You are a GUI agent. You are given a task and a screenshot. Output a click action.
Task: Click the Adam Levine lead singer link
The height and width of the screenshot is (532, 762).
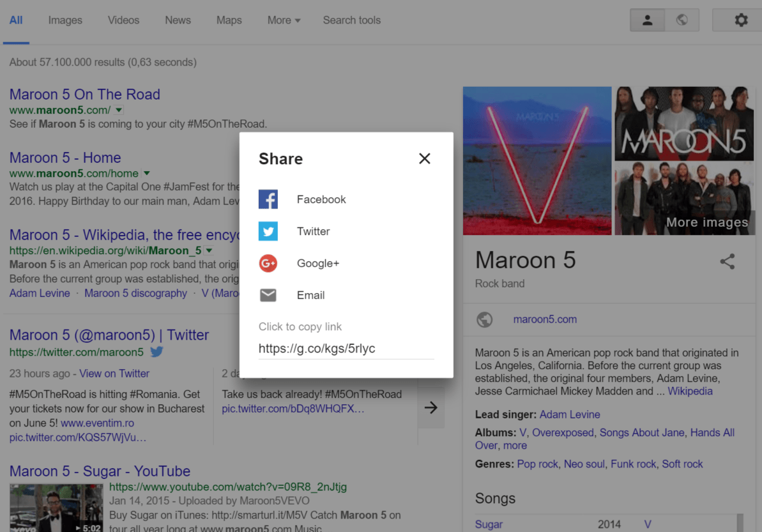(570, 414)
